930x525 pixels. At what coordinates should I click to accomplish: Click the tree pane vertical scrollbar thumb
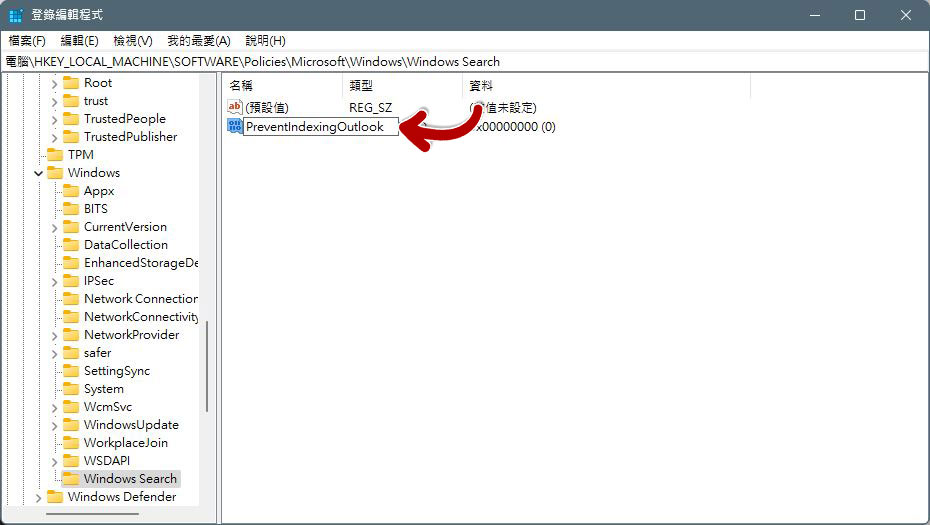click(x=206, y=366)
